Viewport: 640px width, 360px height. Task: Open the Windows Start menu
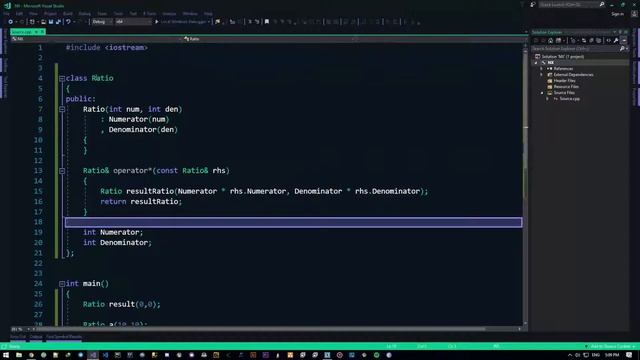[6, 355]
